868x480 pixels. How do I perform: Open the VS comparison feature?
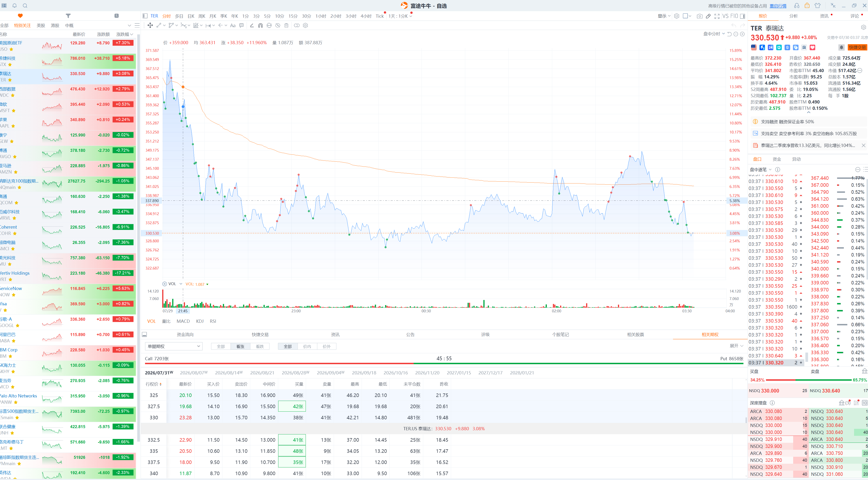[x=726, y=16]
